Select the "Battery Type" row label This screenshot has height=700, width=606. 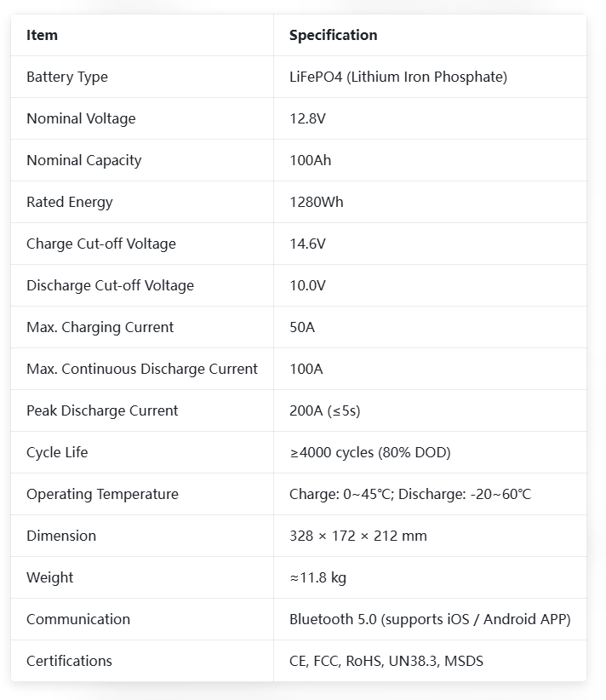(x=67, y=77)
